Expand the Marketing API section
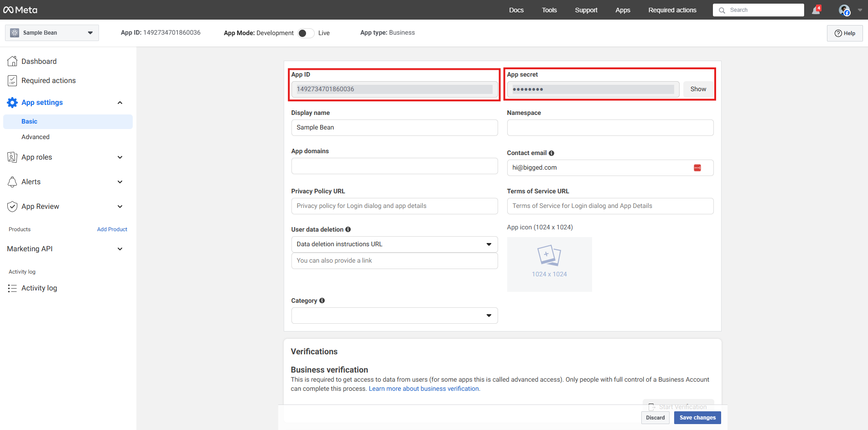The width and height of the screenshot is (868, 430). [120, 249]
